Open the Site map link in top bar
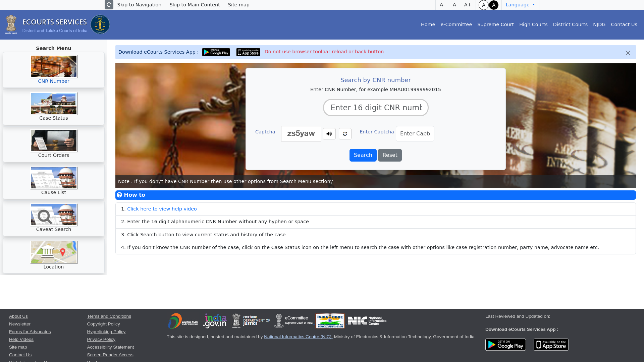The width and height of the screenshot is (644, 362). click(238, 5)
